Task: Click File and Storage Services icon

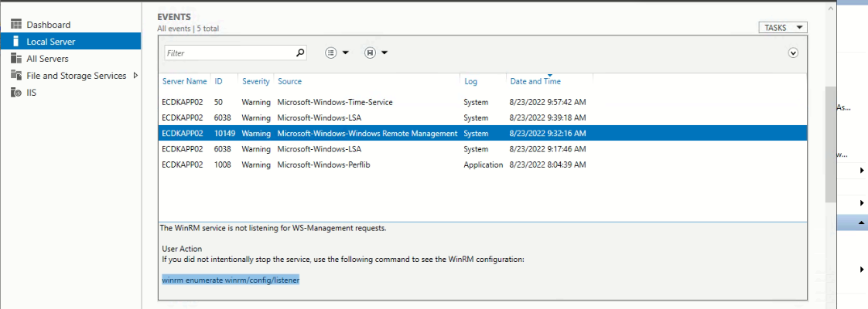Action: (x=16, y=76)
